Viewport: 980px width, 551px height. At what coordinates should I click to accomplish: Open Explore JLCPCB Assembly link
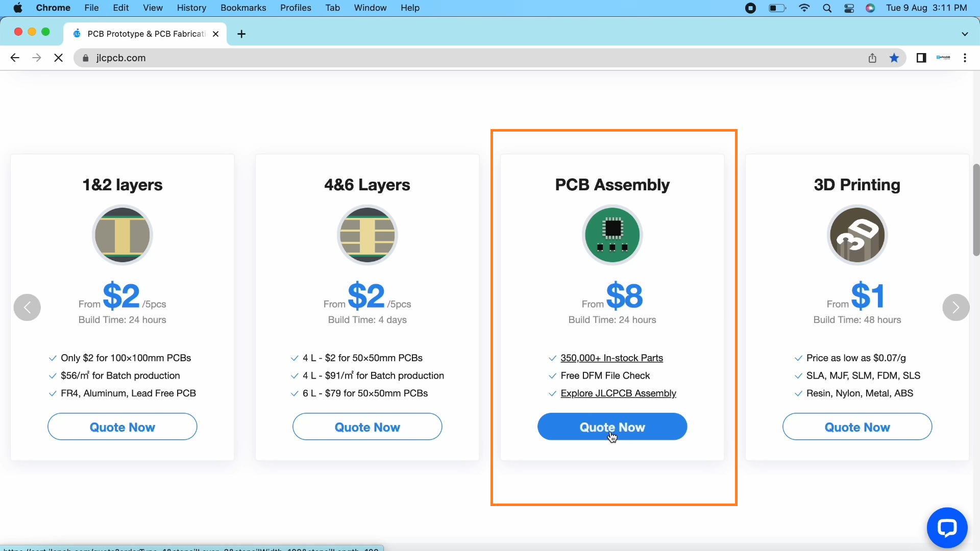click(618, 393)
